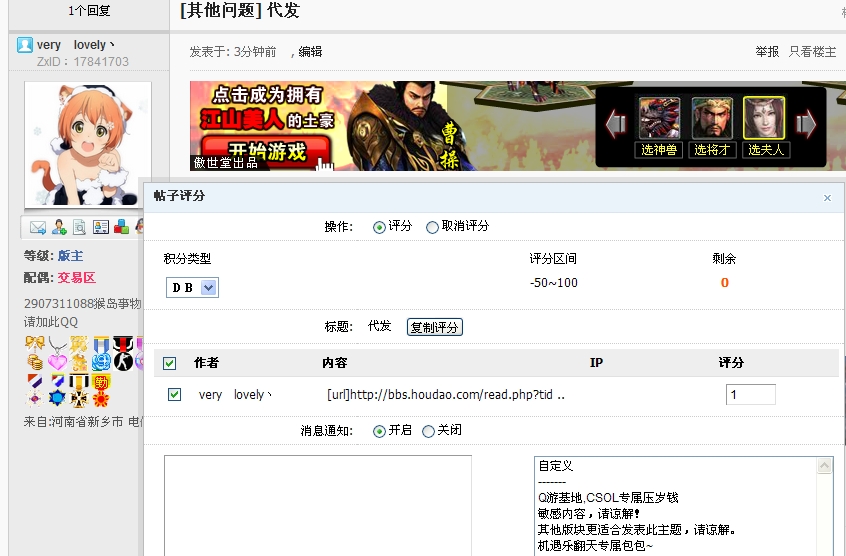Click the user's anime avatar image
Screen dimensions: 846x556
coord(88,145)
